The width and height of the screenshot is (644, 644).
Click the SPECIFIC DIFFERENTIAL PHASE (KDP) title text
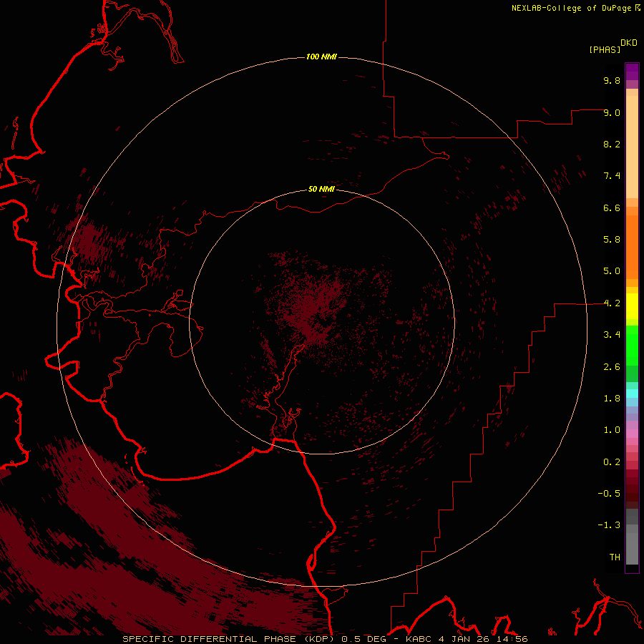tap(230, 639)
